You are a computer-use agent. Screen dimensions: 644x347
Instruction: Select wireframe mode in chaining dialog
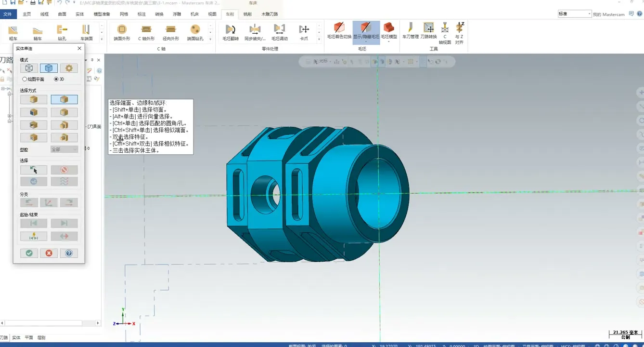pos(29,68)
